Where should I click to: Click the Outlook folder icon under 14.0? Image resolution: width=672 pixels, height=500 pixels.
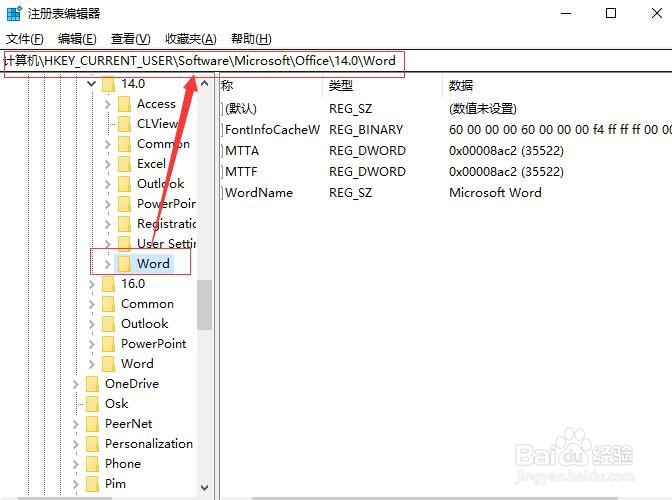[124, 184]
